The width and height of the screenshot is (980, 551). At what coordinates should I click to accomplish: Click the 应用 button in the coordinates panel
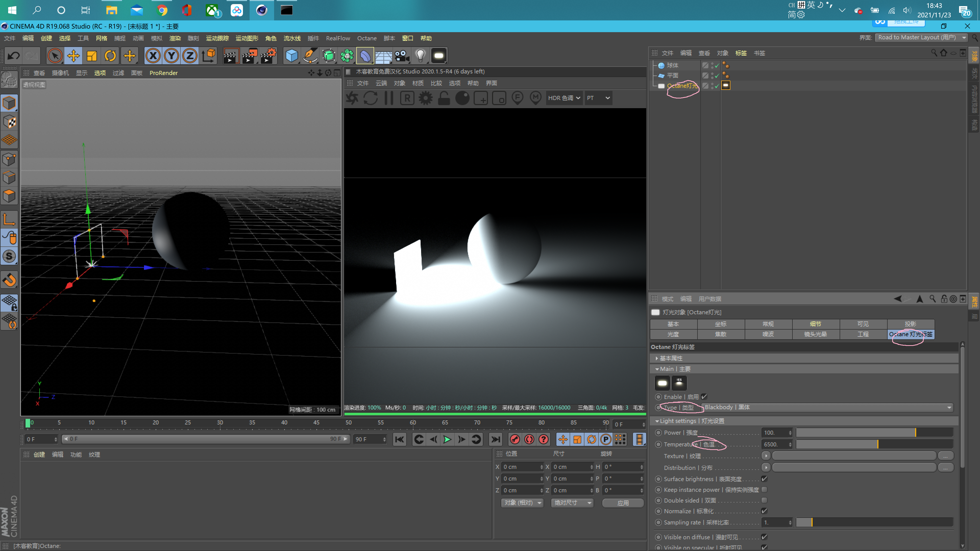pos(623,503)
